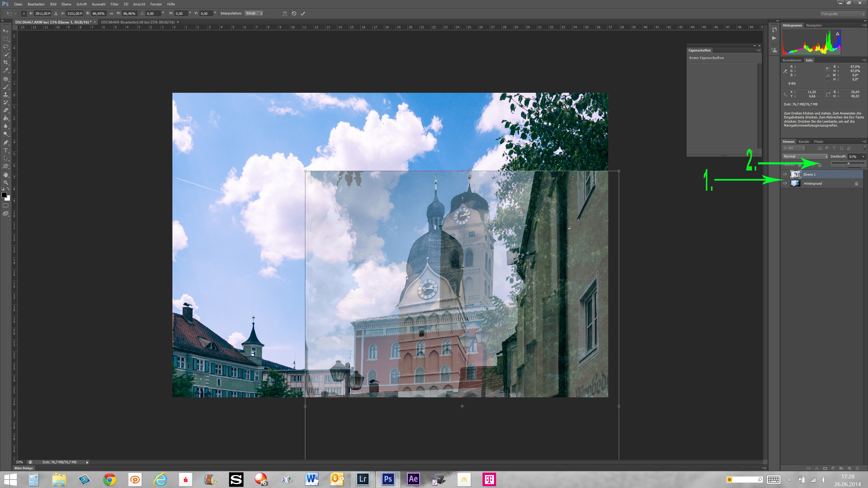Viewport: 868px width, 488px height.
Task: Open the Mini Bridge panel
Action: tap(24, 468)
